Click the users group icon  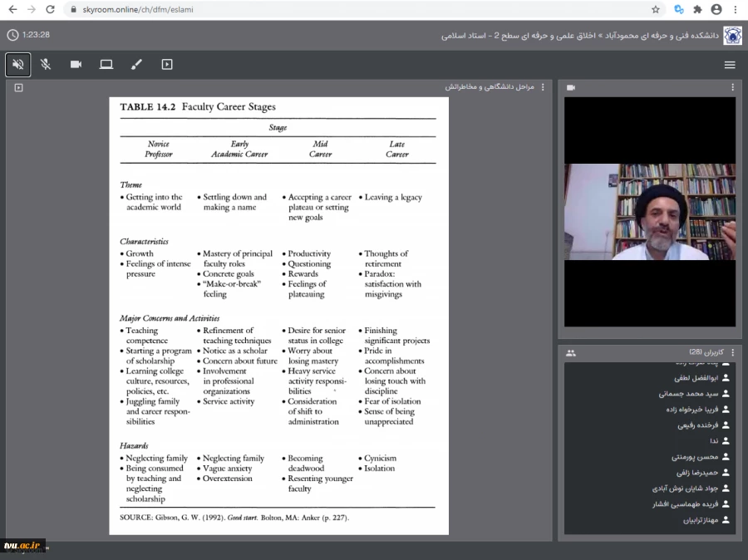[x=571, y=352]
